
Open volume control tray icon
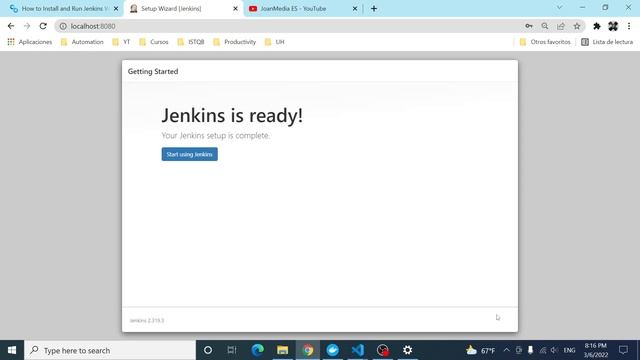coord(554,350)
